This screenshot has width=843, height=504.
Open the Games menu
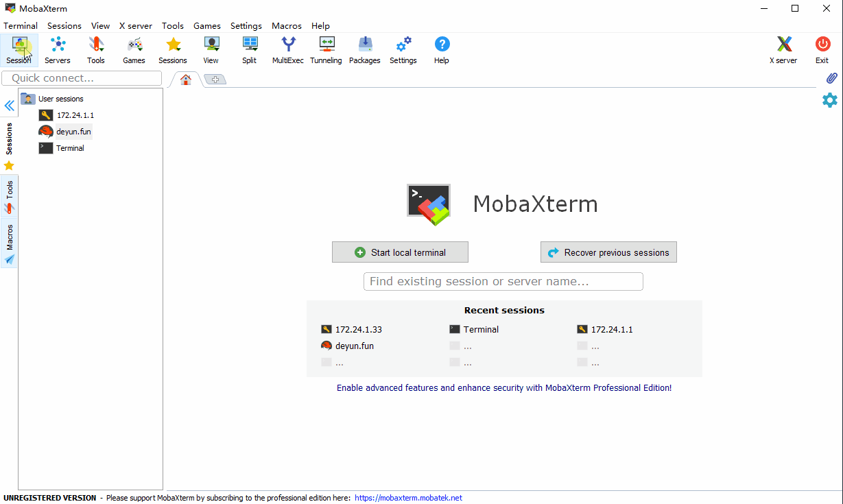click(207, 25)
